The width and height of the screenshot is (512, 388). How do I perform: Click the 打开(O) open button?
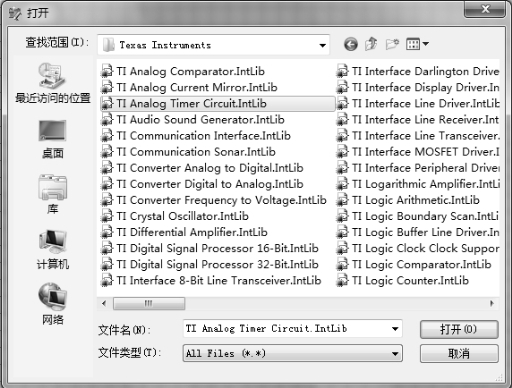[x=459, y=329]
